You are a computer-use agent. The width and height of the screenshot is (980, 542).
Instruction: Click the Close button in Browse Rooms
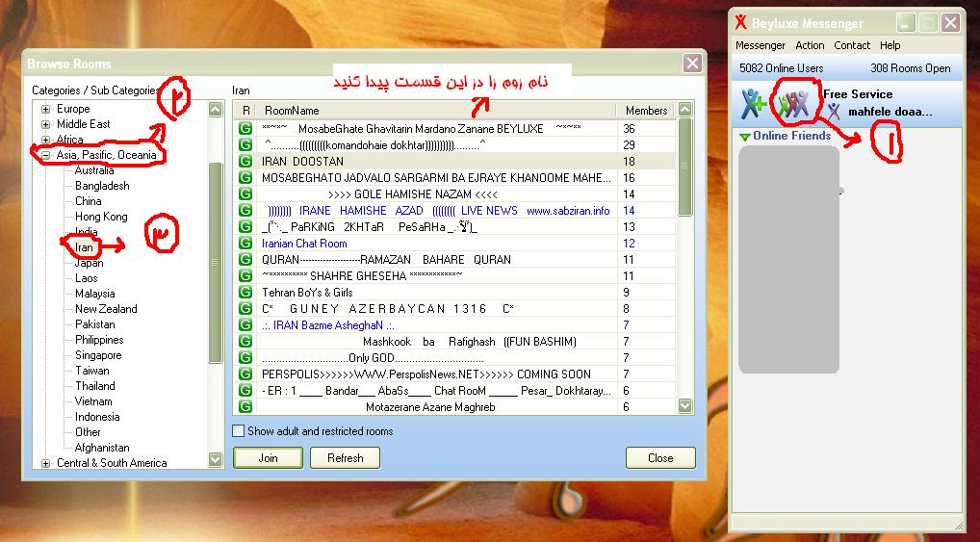660,457
